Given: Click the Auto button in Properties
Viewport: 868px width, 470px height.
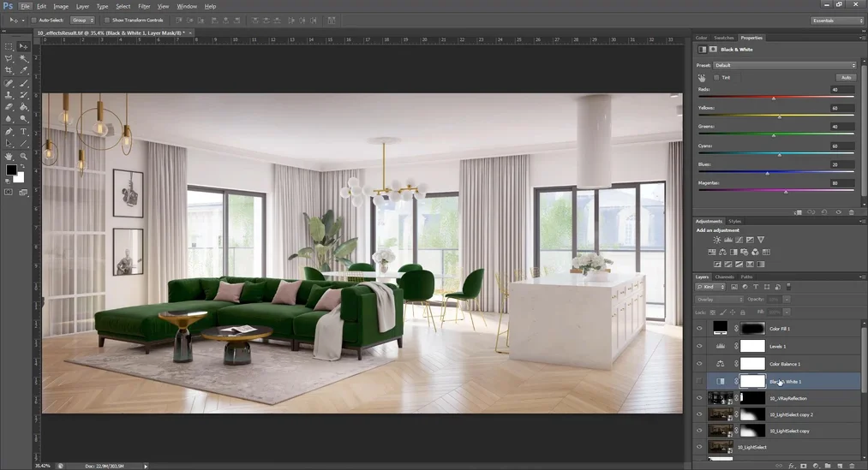Looking at the screenshot, I should 845,78.
